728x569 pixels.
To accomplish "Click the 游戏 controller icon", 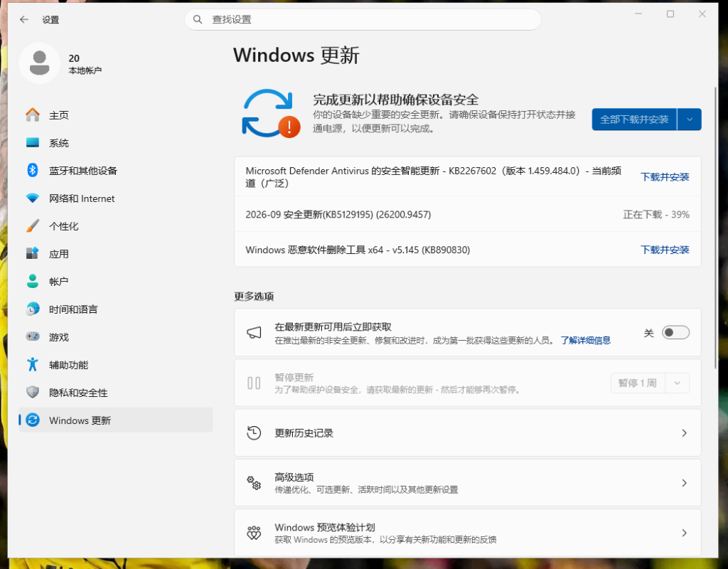I will tap(33, 336).
